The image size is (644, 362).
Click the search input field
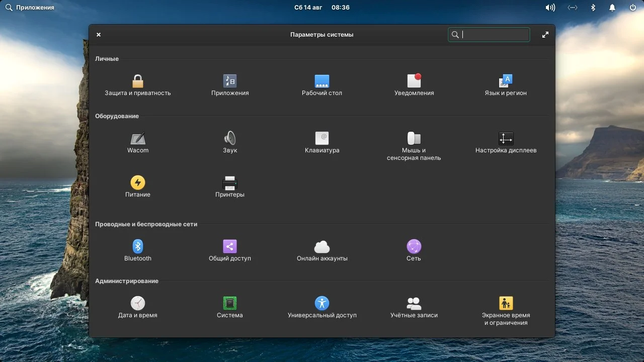point(489,34)
